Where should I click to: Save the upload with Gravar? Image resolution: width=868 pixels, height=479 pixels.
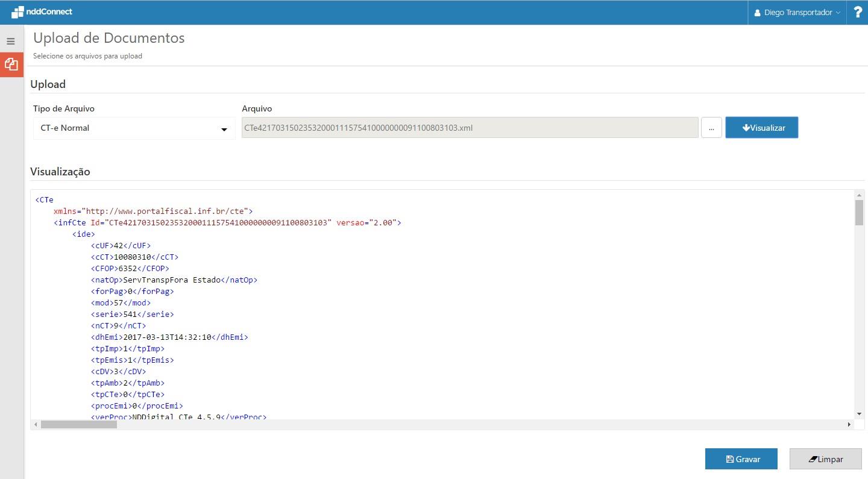(x=741, y=459)
